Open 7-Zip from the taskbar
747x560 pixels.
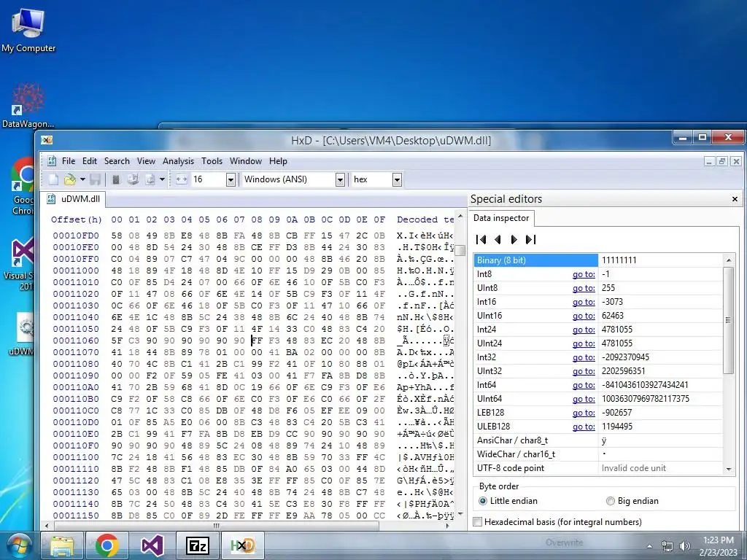[197, 545]
